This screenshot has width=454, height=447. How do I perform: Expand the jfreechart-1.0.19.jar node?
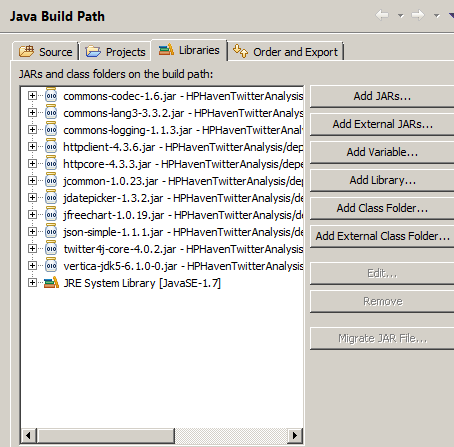click(x=32, y=215)
